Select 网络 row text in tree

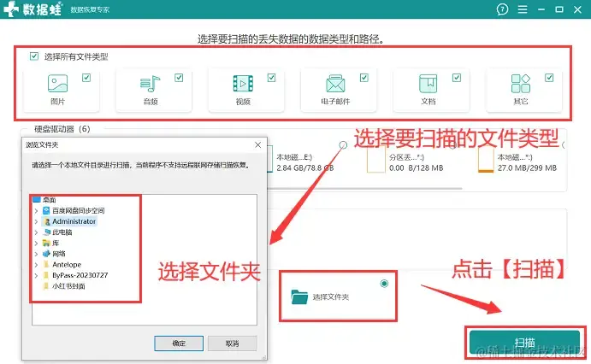click(x=59, y=254)
